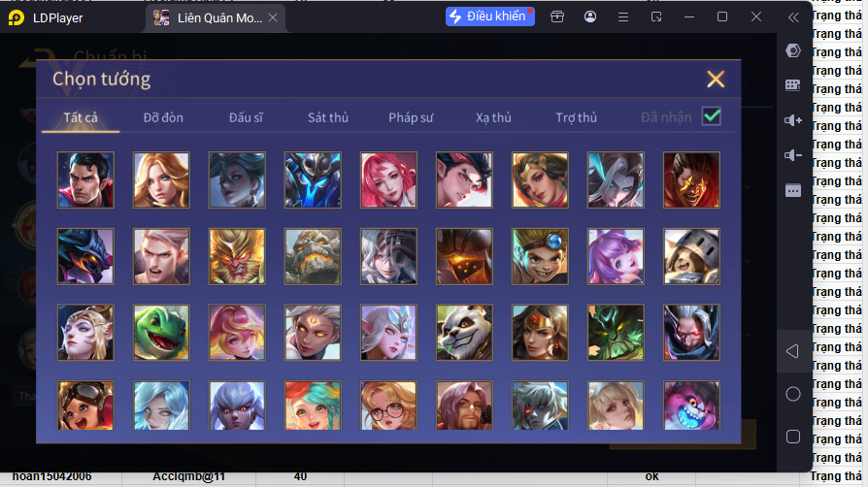
Task: Pick the Superman hero portrait
Action: pos(85,180)
